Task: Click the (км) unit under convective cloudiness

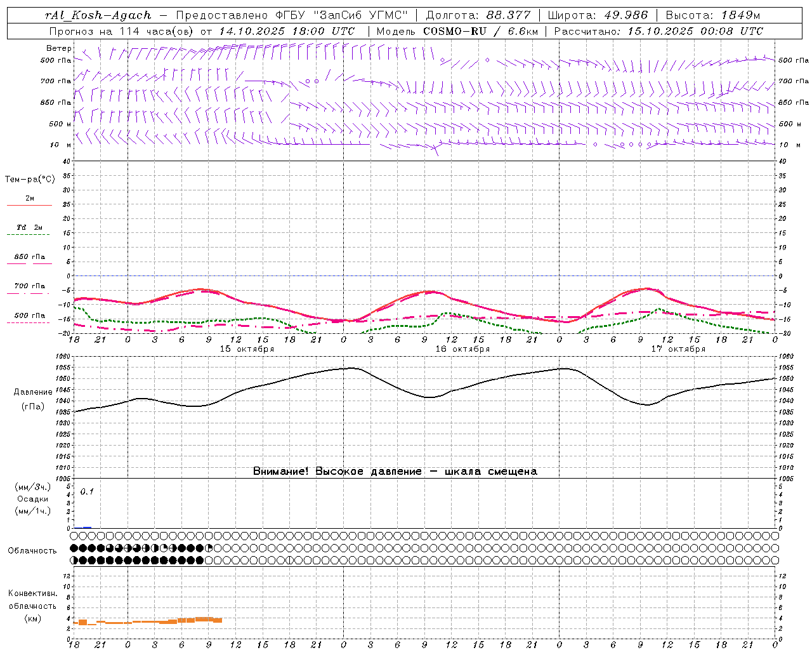Action: tap(33, 619)
